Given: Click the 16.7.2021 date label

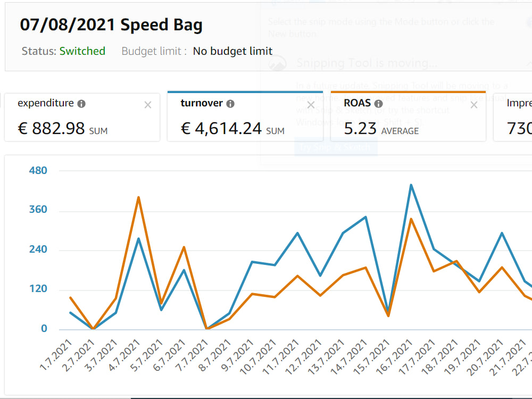Looking at the screenshot, I should click(x=395, y=356).
